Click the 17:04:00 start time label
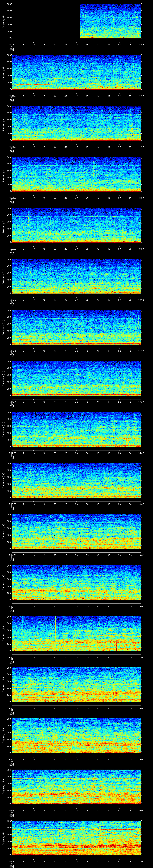 [12, 44]
